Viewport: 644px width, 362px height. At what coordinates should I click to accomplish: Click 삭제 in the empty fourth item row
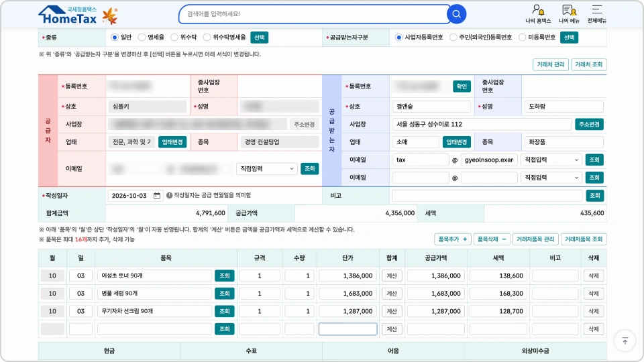[x=594, y=328]
